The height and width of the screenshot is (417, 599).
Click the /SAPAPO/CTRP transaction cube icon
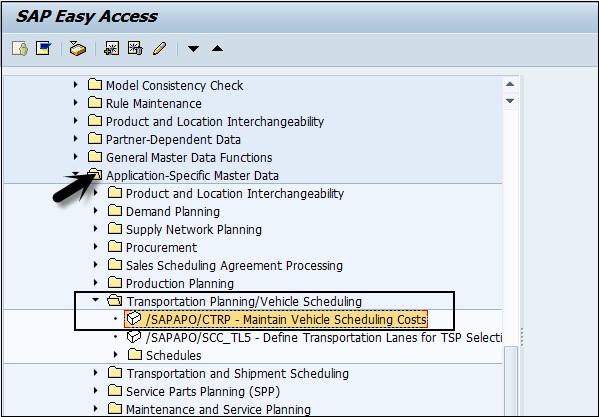134,318
